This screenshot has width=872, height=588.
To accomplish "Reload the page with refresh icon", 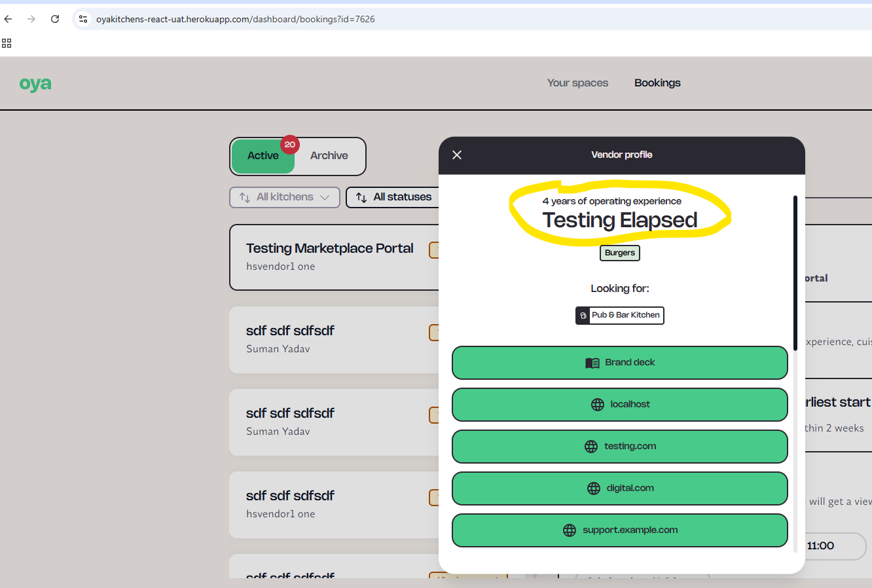I will (55, 19).
